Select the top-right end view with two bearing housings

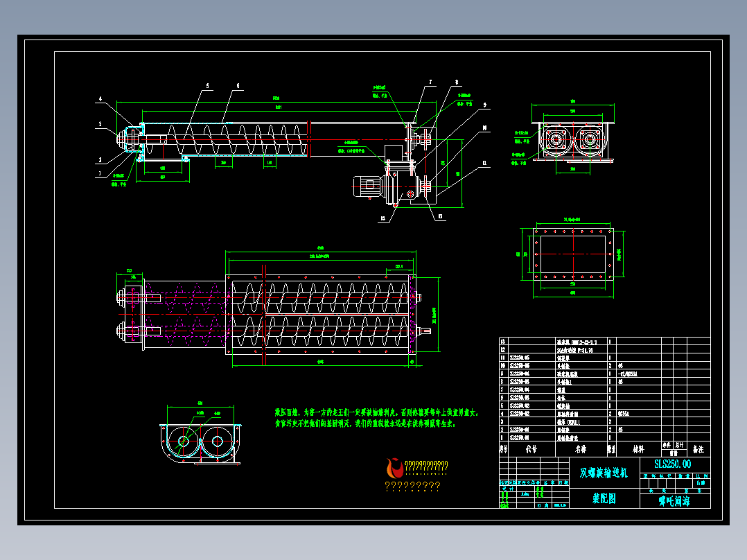tap(573, 141)
